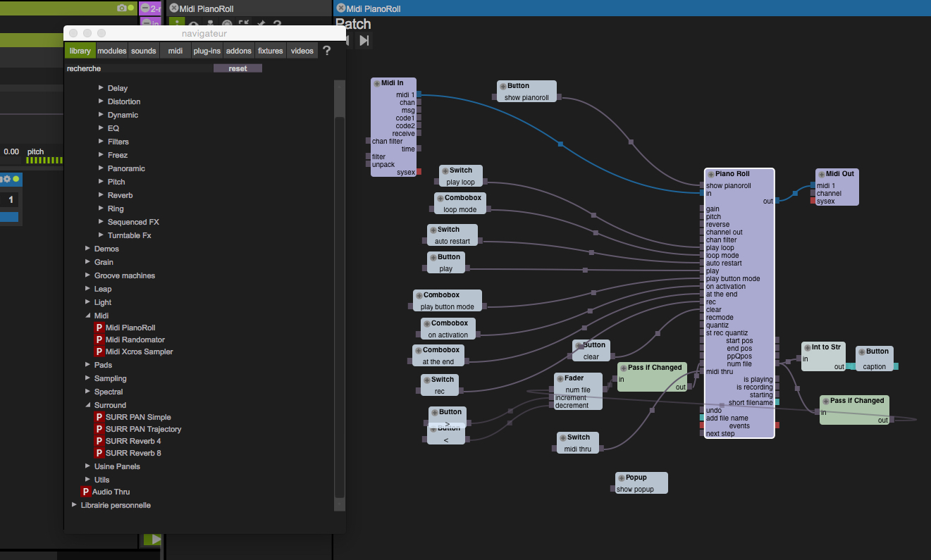Click the navigator help question mark icon

326,51
